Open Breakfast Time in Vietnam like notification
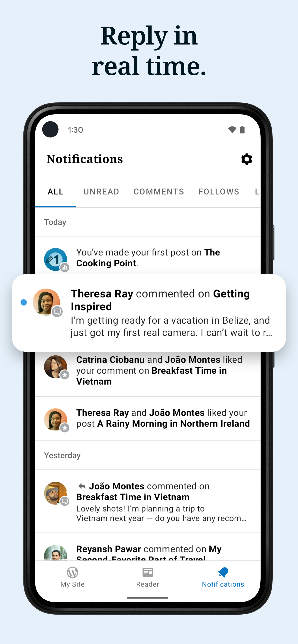 pyautogui.click(x=148, y=371)
